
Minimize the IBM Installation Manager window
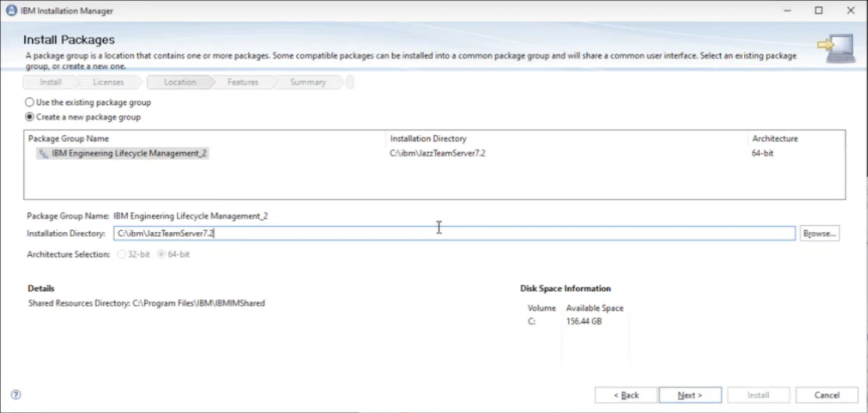pos(787,11)
